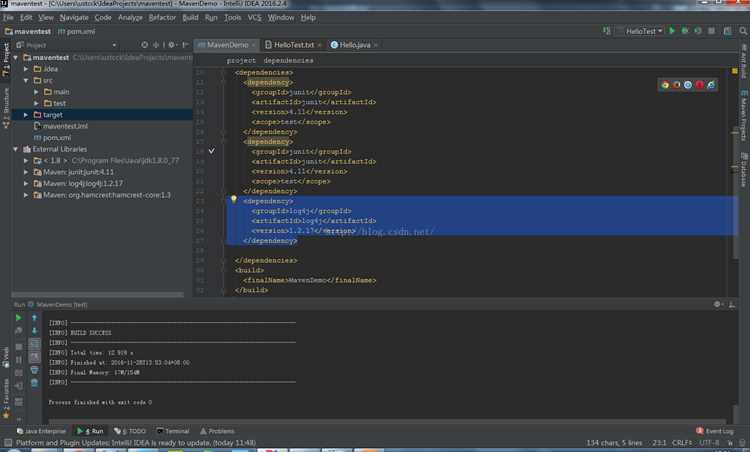Open the File menu
The width and height of the screenshot is (750, 452).
click(8, 18)
